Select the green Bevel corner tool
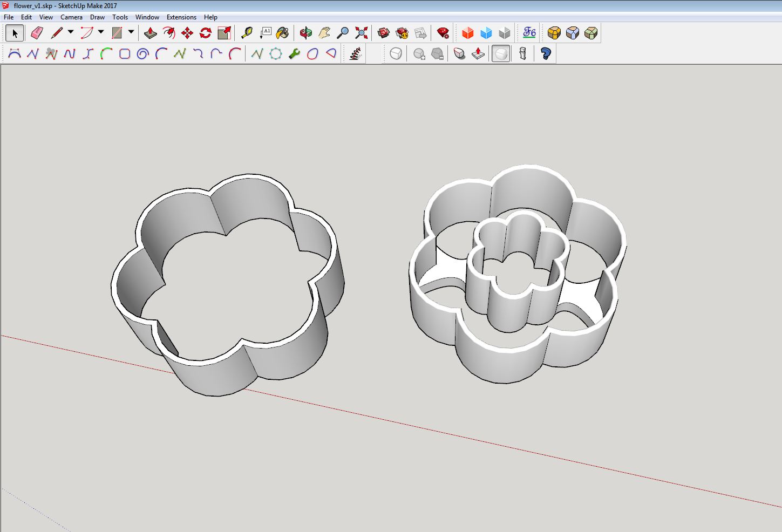The image size is (782, 532). (x=591, y=33)
